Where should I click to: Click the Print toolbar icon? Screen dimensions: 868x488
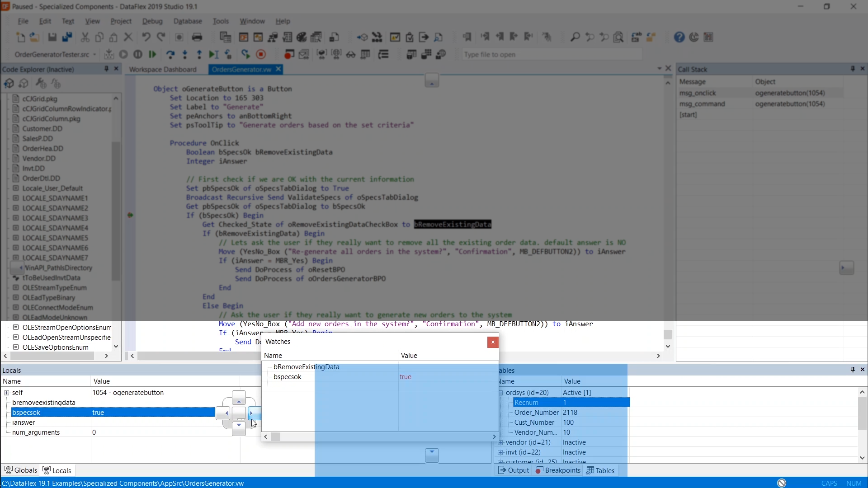[197, 37]
